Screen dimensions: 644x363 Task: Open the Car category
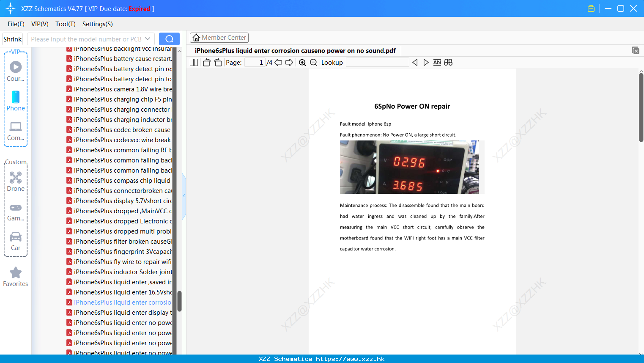(x=16, y=241)
